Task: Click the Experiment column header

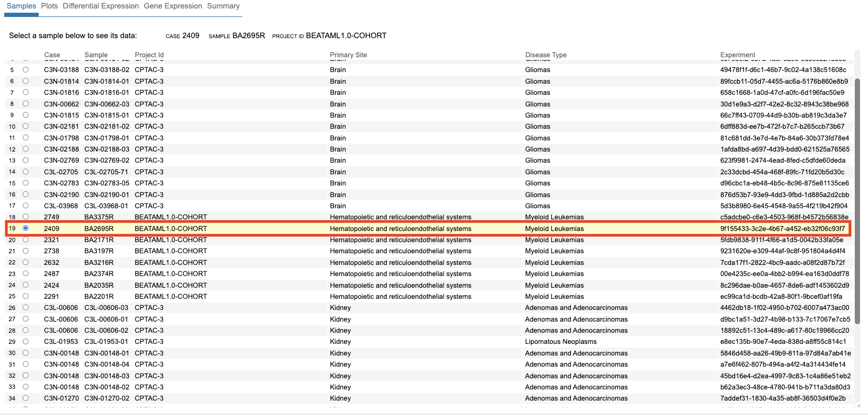Action: click(738, 55)
